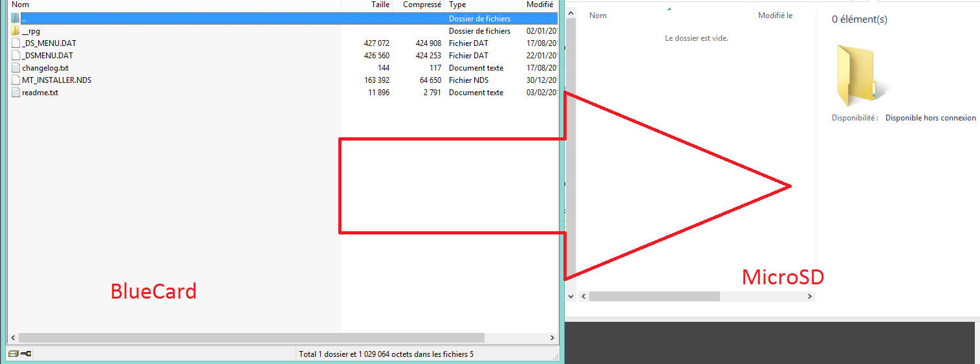Select the __rpg folder icon

[x=16, y=31]
